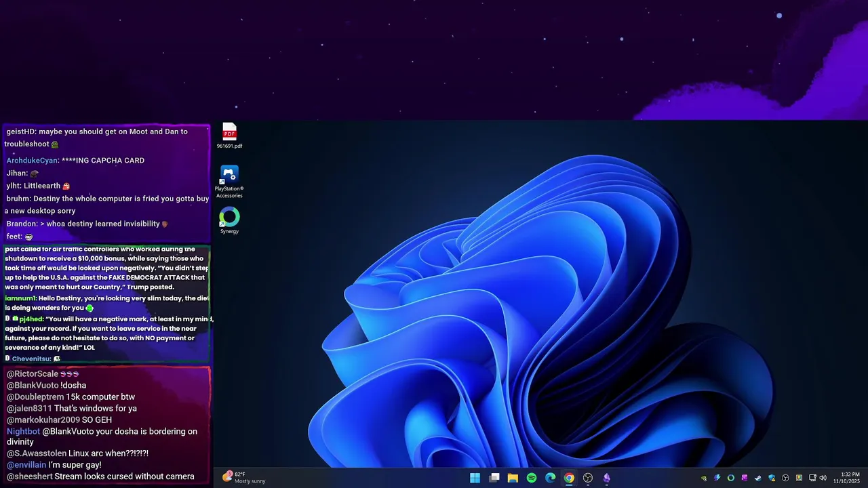Click the username geistHD in chat
868x488 pixels.
tap(20, 131)
